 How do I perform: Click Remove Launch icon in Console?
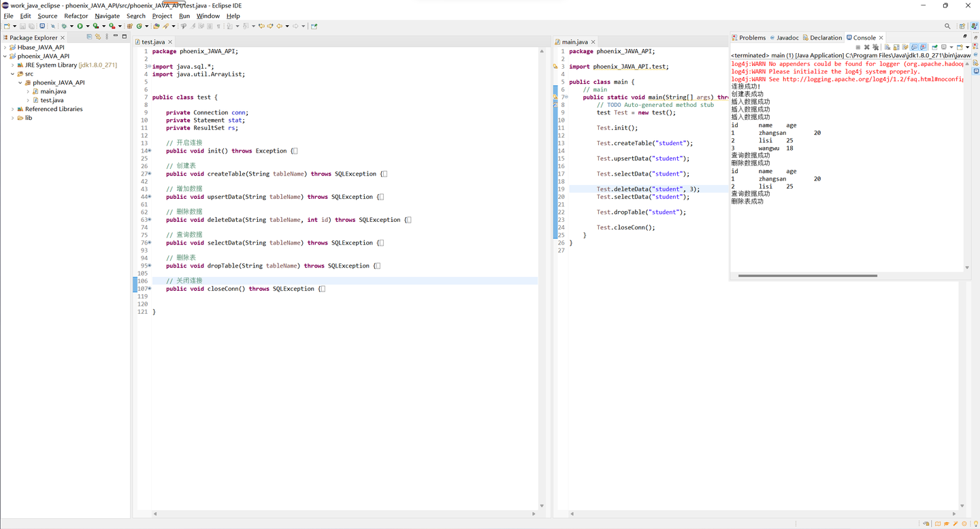point(866,48)
